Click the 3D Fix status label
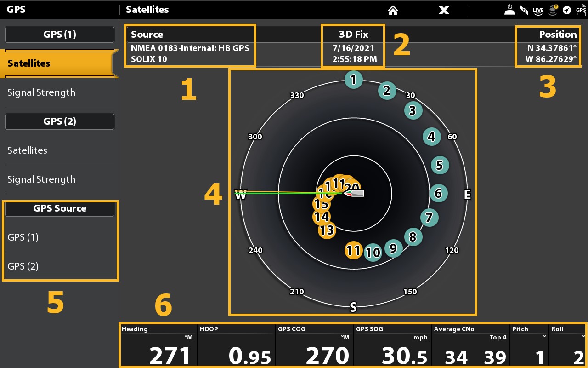The width and height of the screenshot is (588, 368). pyautogui.click(x=354, y=34)
